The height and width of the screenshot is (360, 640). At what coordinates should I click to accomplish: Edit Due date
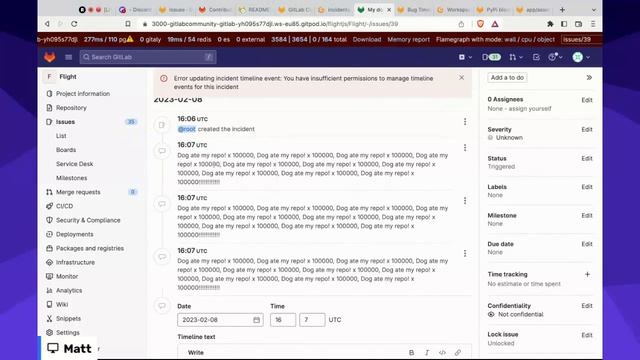click(x=587, y=244)
